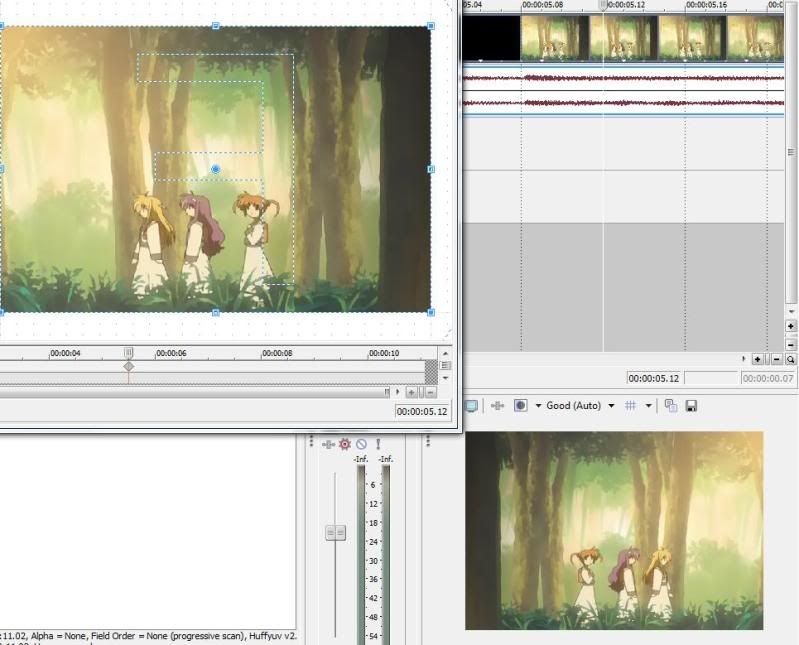Viewport: 799px width, 645px height.
Task: Select top-center crop handle
Action: coord(216,25)
